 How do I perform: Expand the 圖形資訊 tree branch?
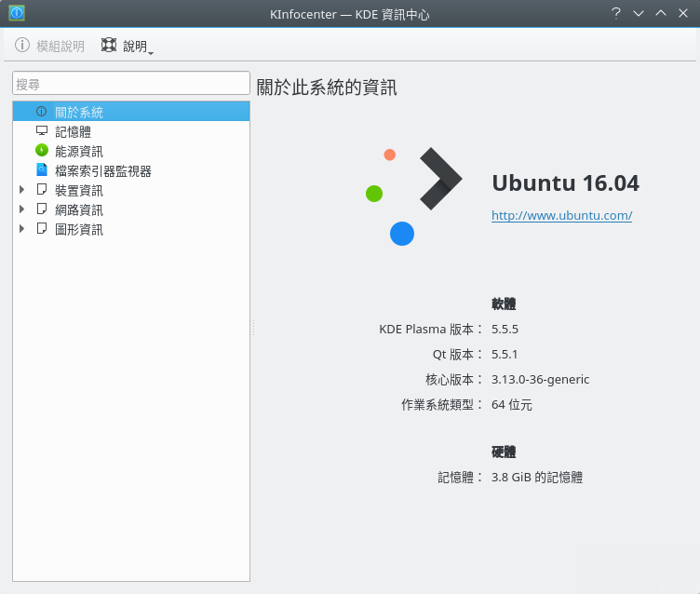21,229
